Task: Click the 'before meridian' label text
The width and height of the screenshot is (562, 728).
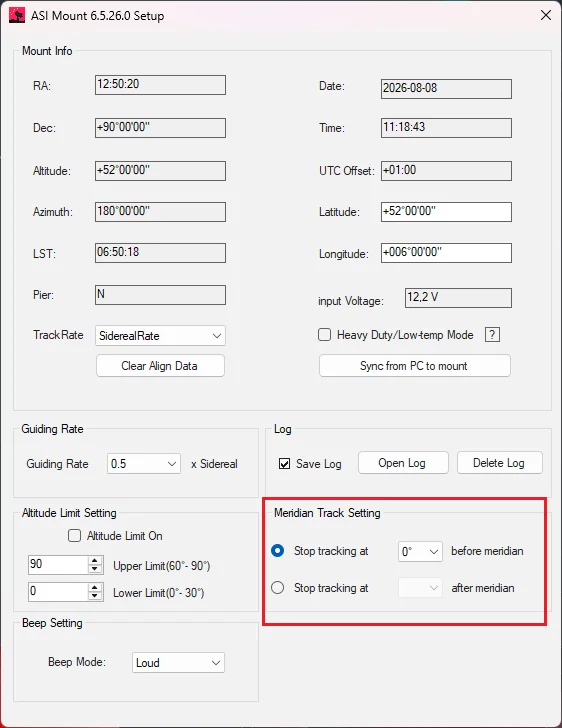Action: coord(487,551)
